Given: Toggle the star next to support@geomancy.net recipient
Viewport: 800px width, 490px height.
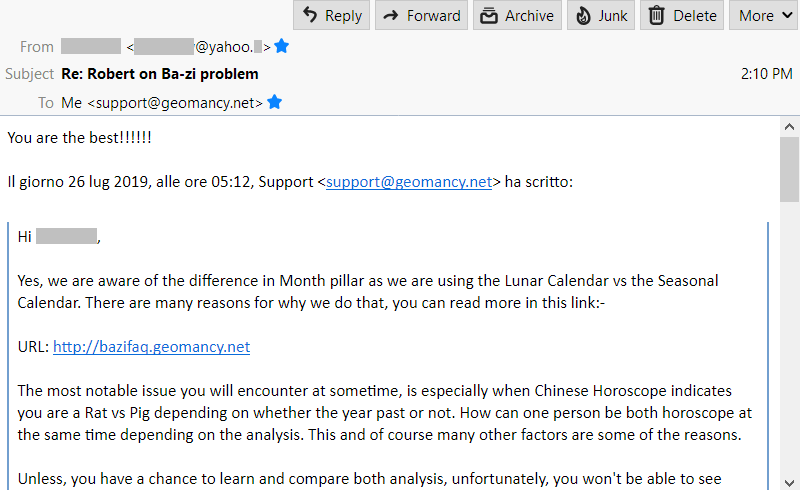Looking at the screenshot, I should coord(275,102).
